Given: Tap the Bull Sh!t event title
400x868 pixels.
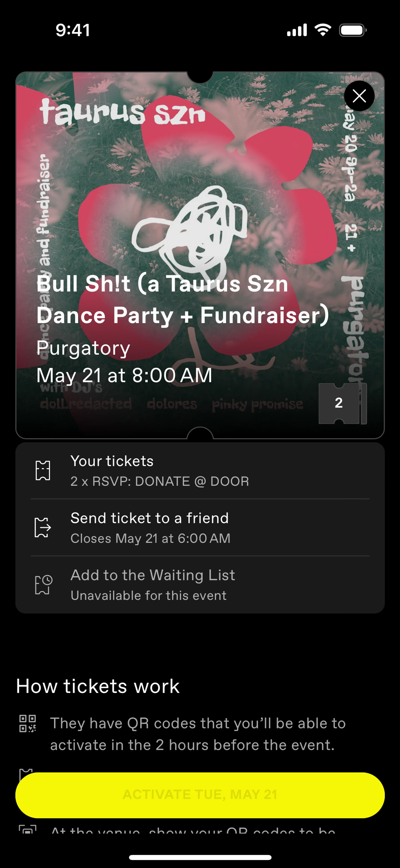Looking at the screenshot, I should coord(182,299).
